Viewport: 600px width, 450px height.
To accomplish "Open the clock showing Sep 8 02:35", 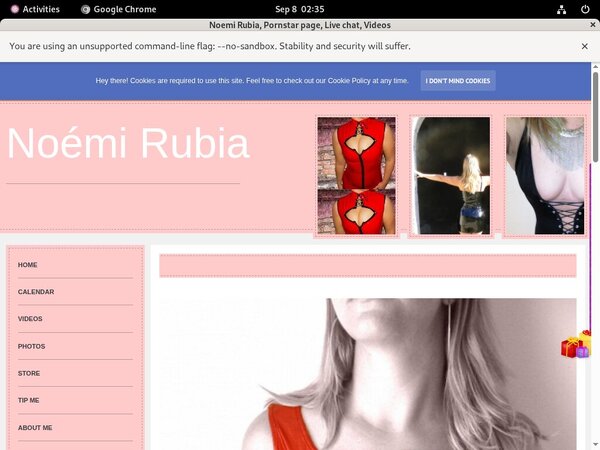I will point(300,9).
